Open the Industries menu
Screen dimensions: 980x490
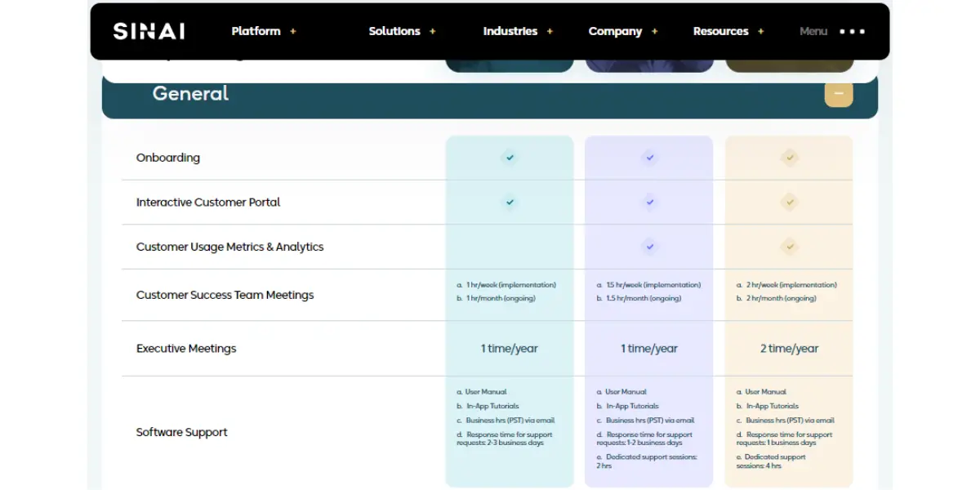(510, 31)
